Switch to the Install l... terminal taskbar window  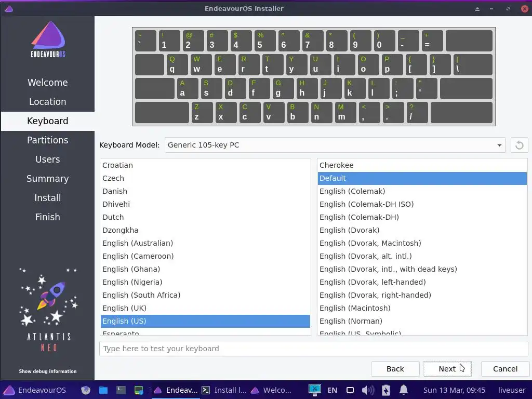[x=224, y=390]
